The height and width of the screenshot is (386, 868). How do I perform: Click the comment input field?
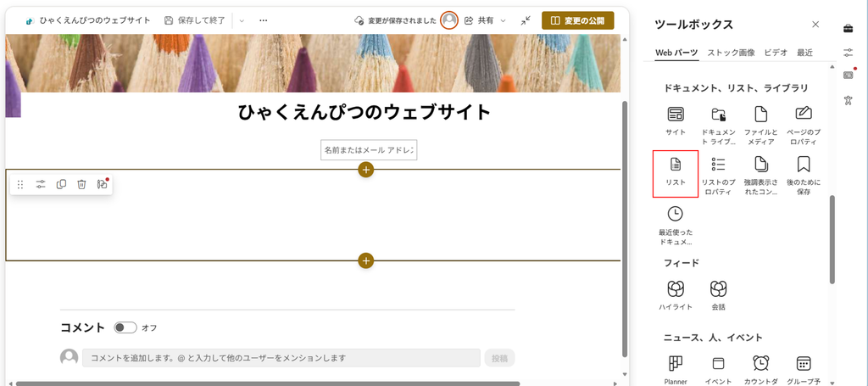click(281, 358)
